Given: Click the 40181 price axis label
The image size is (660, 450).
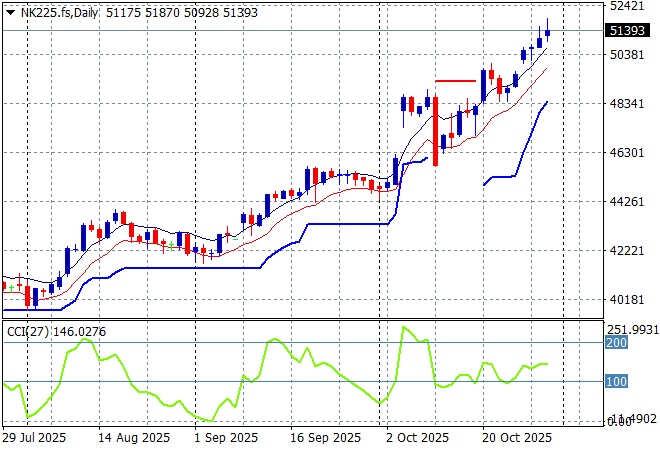Looking at the screenshot, I should [x=625, y=300].
